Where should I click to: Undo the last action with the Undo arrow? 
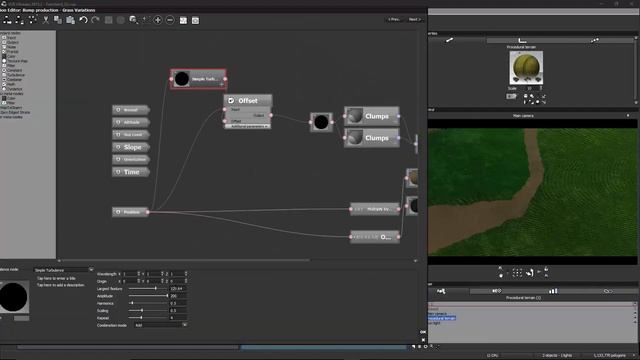(83, 20)
